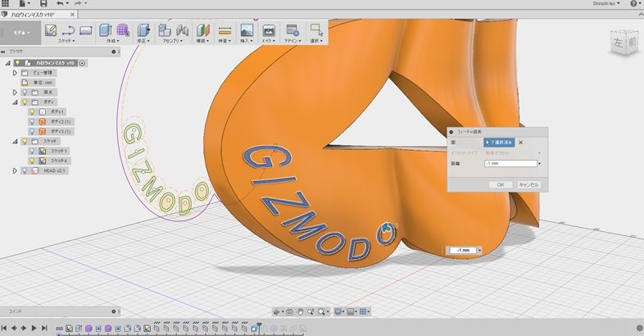Clear the face selection with the X
This screenshot has width=644, height=336.
[x=521, y=143]
